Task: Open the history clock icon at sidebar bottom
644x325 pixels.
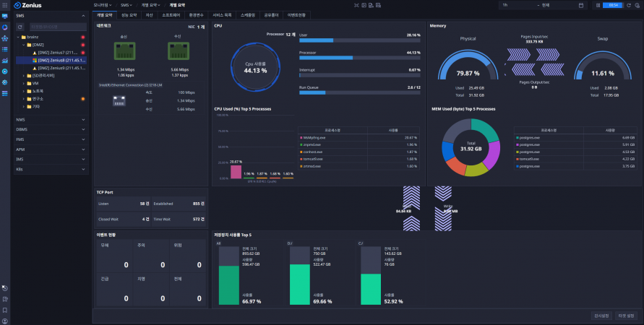Action: click(x=5, y=288)
